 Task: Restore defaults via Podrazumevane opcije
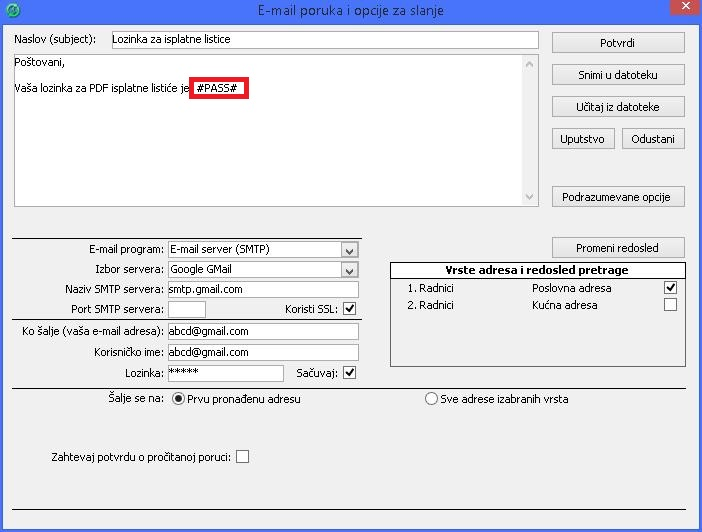pos(618,197)
